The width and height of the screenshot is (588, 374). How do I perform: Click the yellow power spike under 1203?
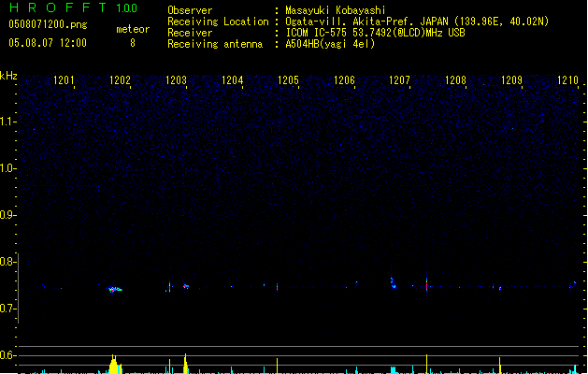click(x=185, y=364)
